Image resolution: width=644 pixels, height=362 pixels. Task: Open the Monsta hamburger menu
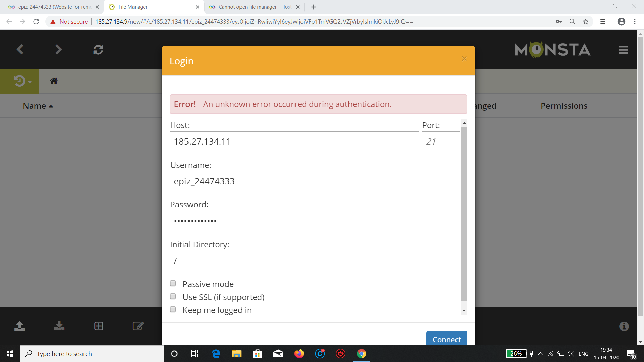point(623,50)
